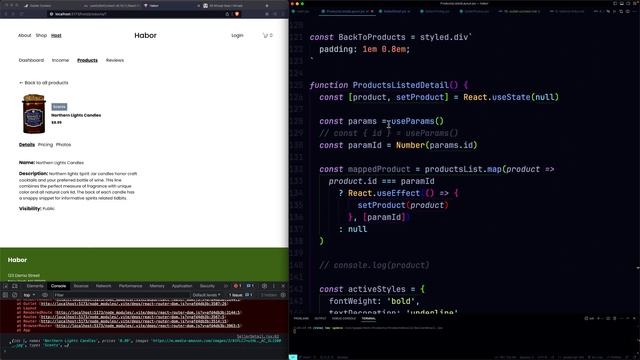Click Back to all products link
Screen dimensions: 640x360
pos(44,83)
